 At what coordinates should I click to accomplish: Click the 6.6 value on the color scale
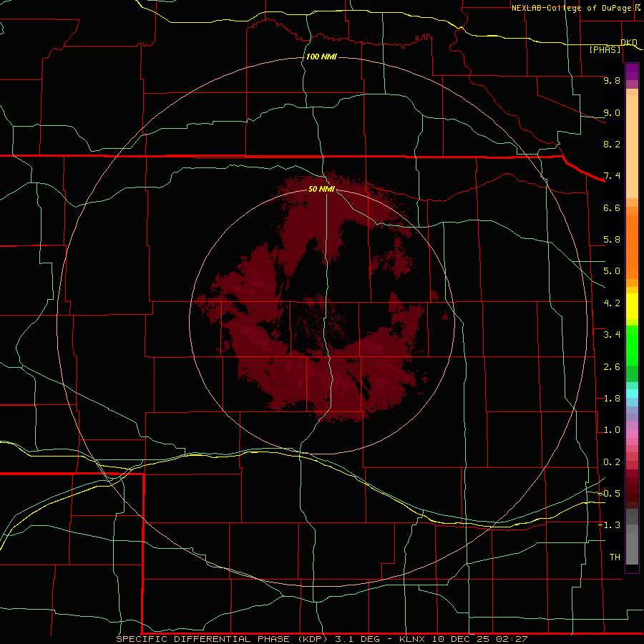(612, 208)
